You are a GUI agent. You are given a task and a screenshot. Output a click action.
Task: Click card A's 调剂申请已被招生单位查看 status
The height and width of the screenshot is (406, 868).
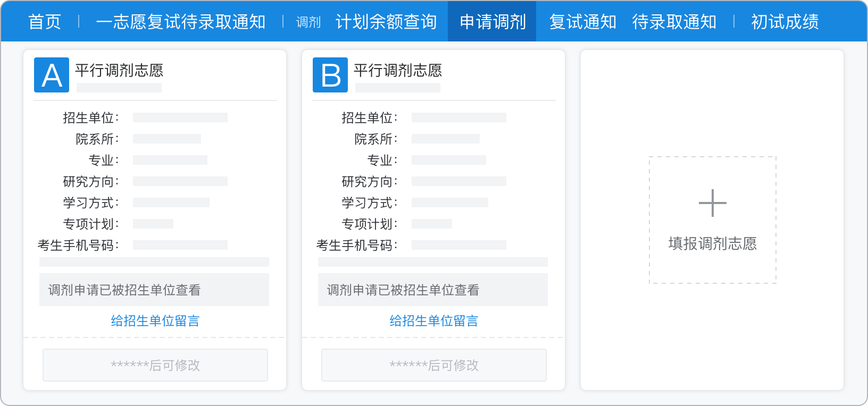(x=124, y=290)
